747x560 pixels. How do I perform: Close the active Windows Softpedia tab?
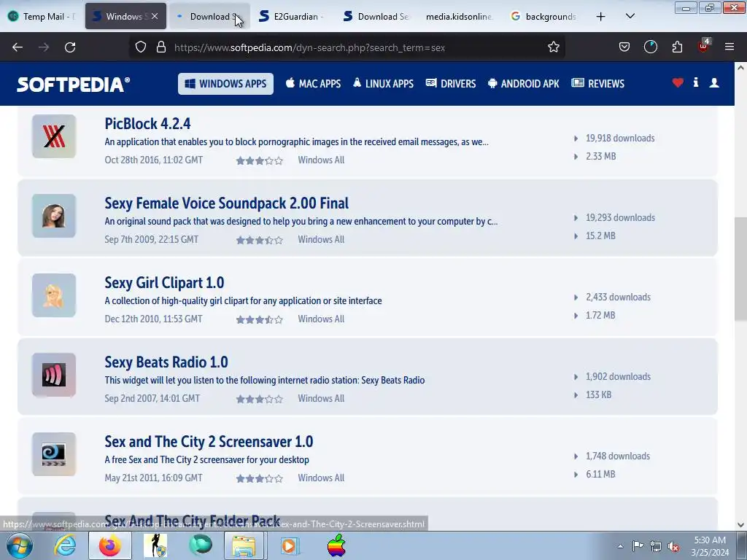click(x=155, y=16)
